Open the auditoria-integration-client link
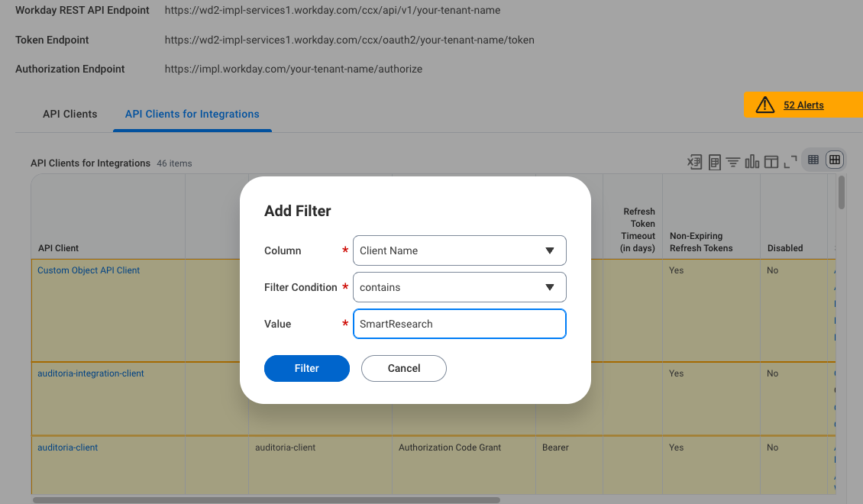The image size is (863, 504). (x=91, y=373)
